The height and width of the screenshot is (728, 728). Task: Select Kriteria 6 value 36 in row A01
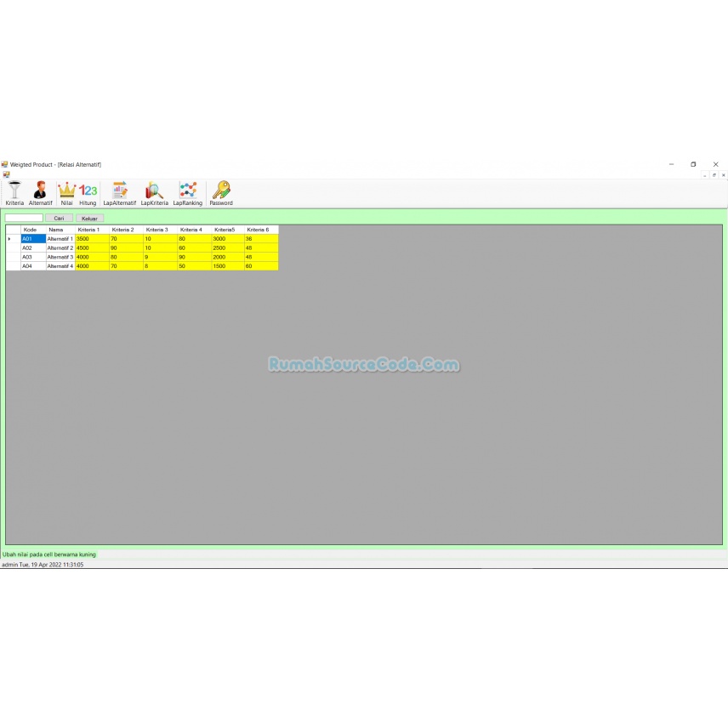pos(261,239)
